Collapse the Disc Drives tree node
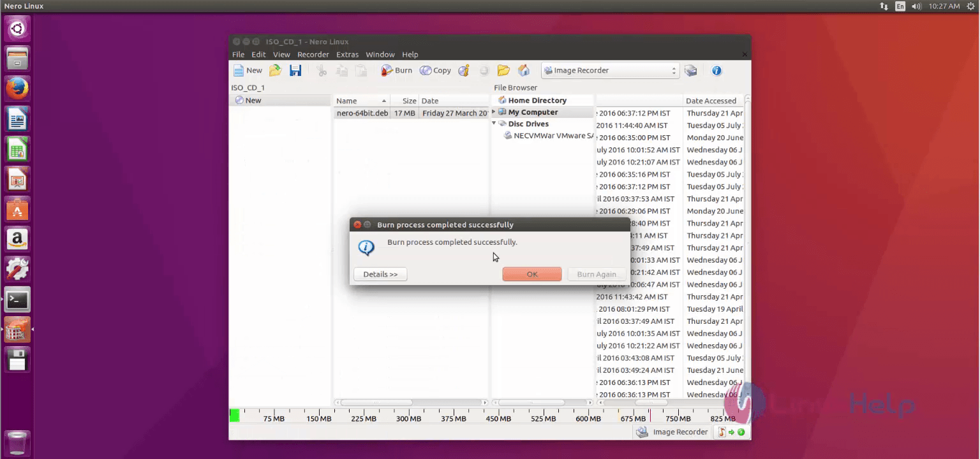Screen dimensions: 980x459 coord(494,124)
